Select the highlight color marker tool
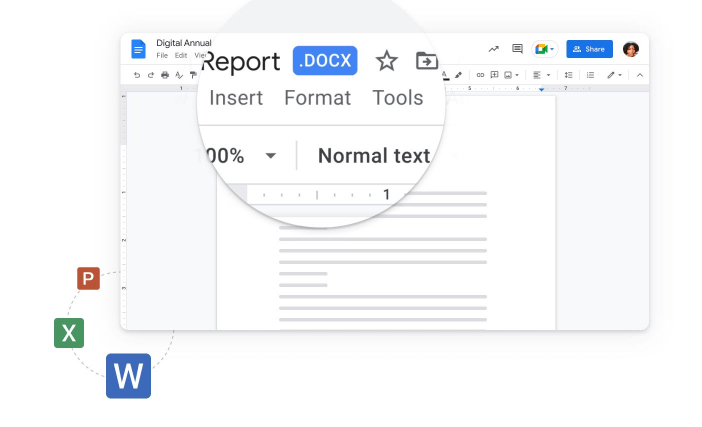The width and height of the screenshot is (702, 427). (458, 75)
